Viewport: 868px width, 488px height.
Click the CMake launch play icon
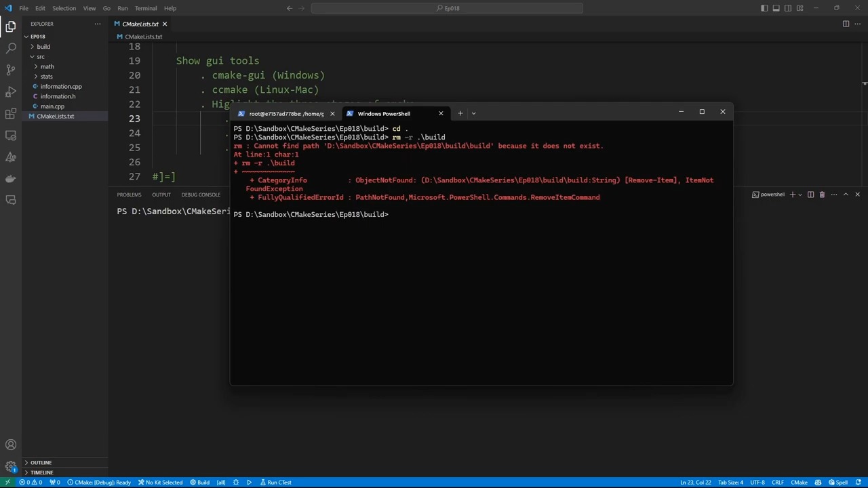point(249,483)
